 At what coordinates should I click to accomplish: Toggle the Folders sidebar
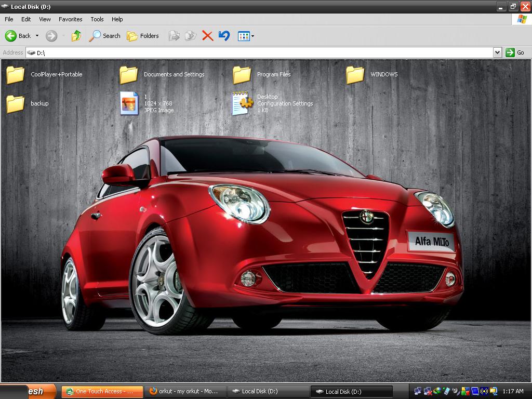pyautogui.click(x=140, y=36)
